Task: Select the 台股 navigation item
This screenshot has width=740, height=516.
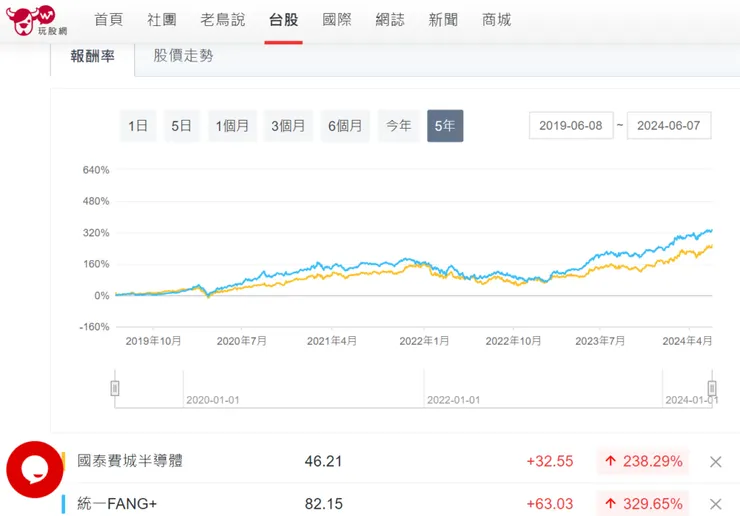Action: [x=284, y=20]
